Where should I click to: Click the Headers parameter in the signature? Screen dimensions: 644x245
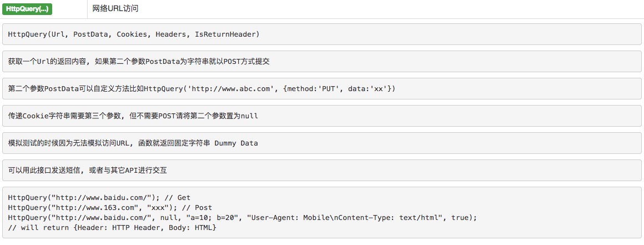click(171, 34)
